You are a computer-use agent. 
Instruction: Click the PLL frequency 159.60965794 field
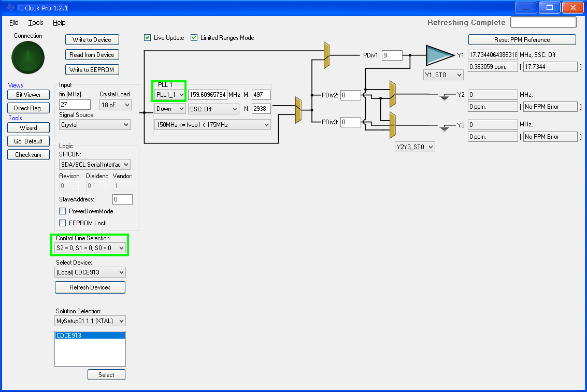click(208, 95)
